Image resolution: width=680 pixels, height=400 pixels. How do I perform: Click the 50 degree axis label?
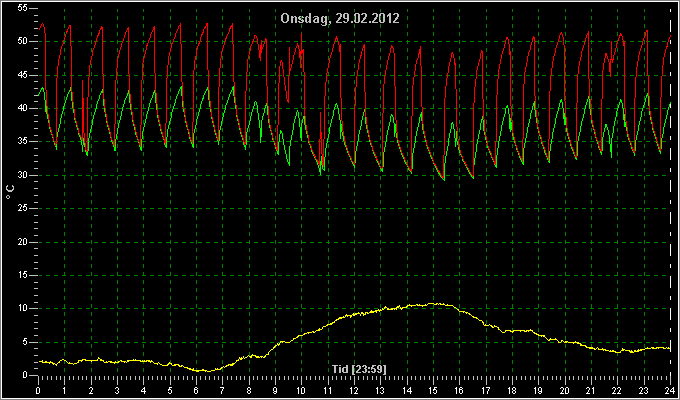tap(23, 41)
